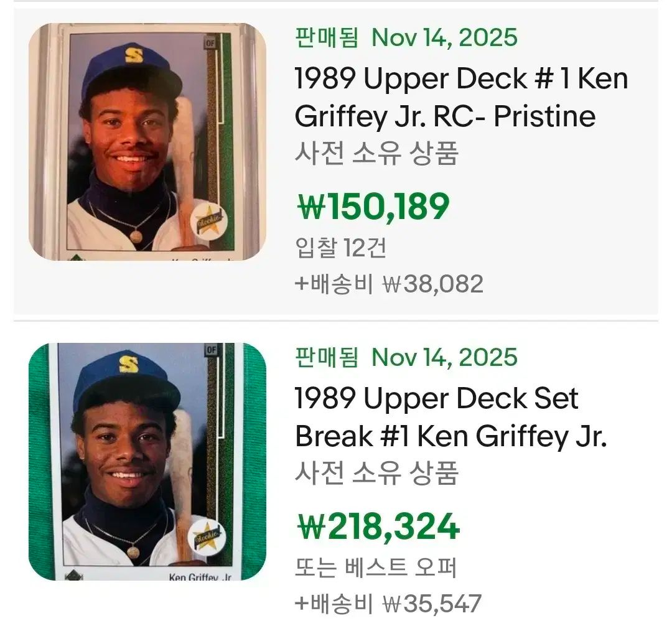Open the '1989 Upper Deck Set Break #1' listing title

[x=450, y=418]
